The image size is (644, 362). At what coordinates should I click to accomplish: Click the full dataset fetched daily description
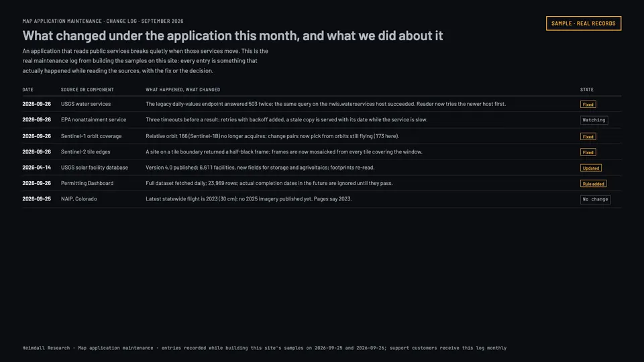(269, 183)
